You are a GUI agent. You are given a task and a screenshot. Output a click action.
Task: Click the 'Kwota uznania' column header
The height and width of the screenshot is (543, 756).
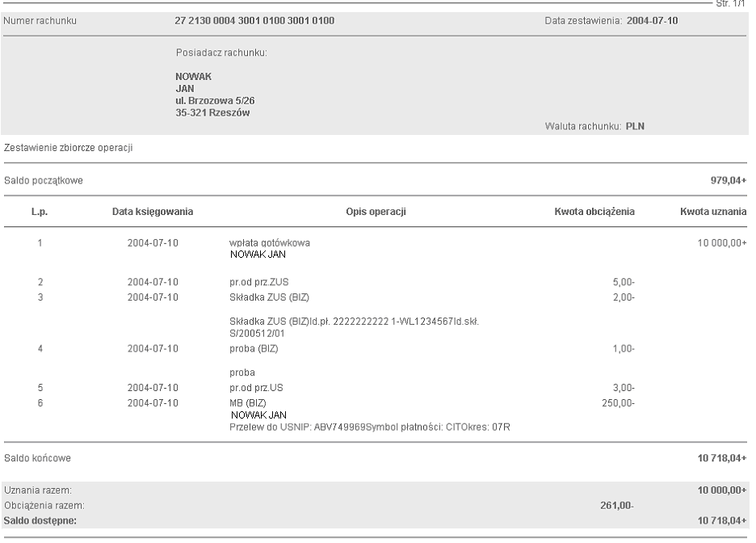click(713, 211)
